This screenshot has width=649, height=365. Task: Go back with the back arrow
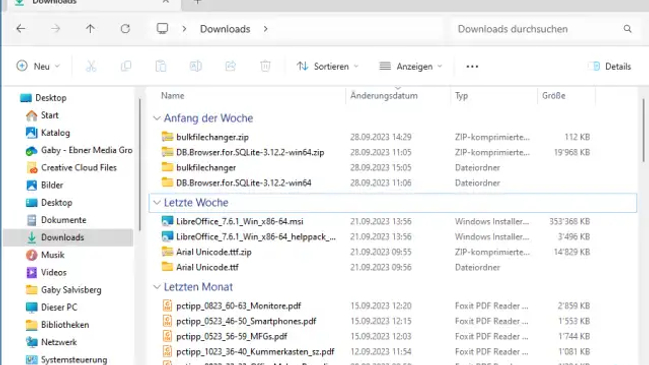(x=21, y=29)
